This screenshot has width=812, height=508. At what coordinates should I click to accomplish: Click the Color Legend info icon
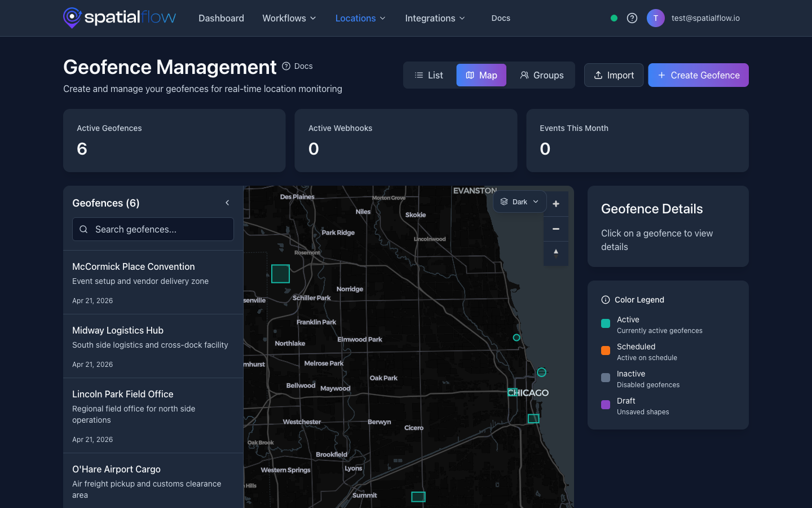coord(605,300)
